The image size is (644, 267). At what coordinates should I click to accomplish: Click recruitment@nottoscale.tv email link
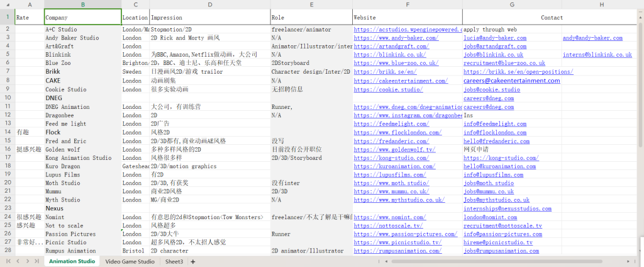502,225
